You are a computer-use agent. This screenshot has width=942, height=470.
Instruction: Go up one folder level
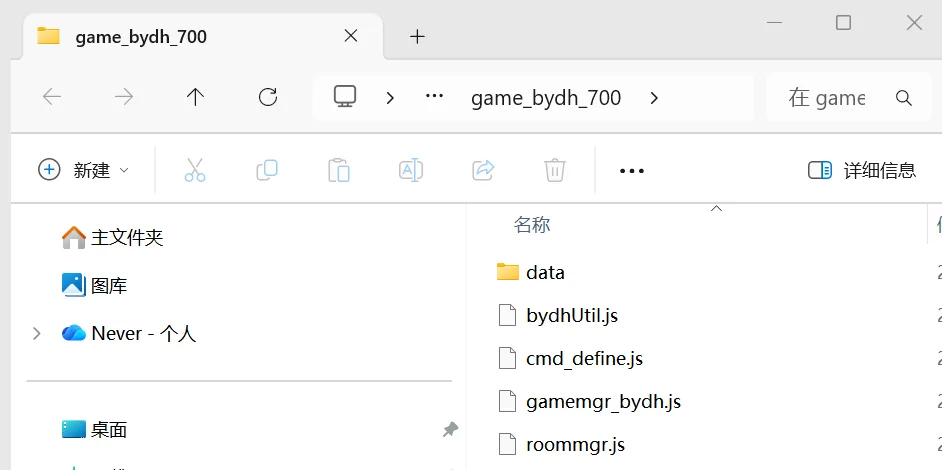coord(195,97)
